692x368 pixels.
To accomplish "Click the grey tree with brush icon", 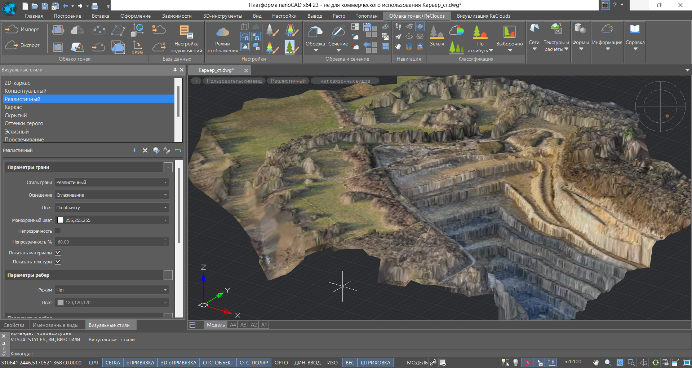I will pyautogui.click(x=272, y=30).
